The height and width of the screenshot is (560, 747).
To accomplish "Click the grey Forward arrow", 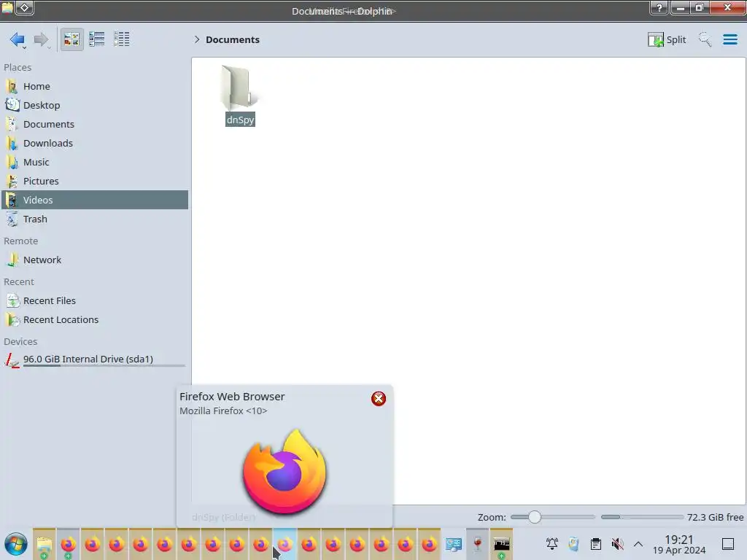I will 42,39.
